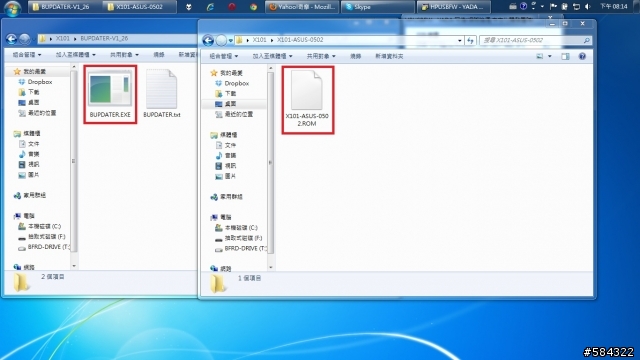This screenshot has height=360, width=640.
Task: Click the taskbar clock 08:14
Action: coord(613,7)
